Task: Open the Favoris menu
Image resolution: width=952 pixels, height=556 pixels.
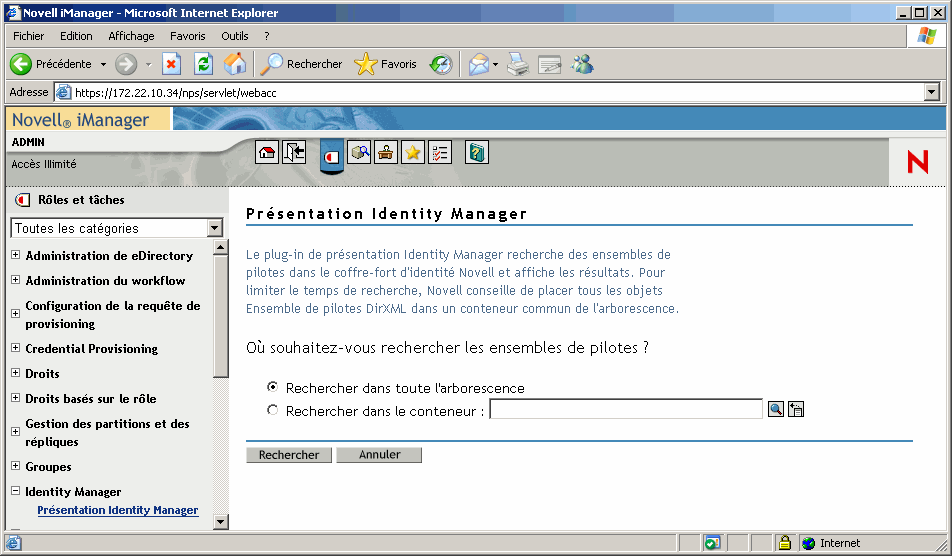Action: pos(188,36)
